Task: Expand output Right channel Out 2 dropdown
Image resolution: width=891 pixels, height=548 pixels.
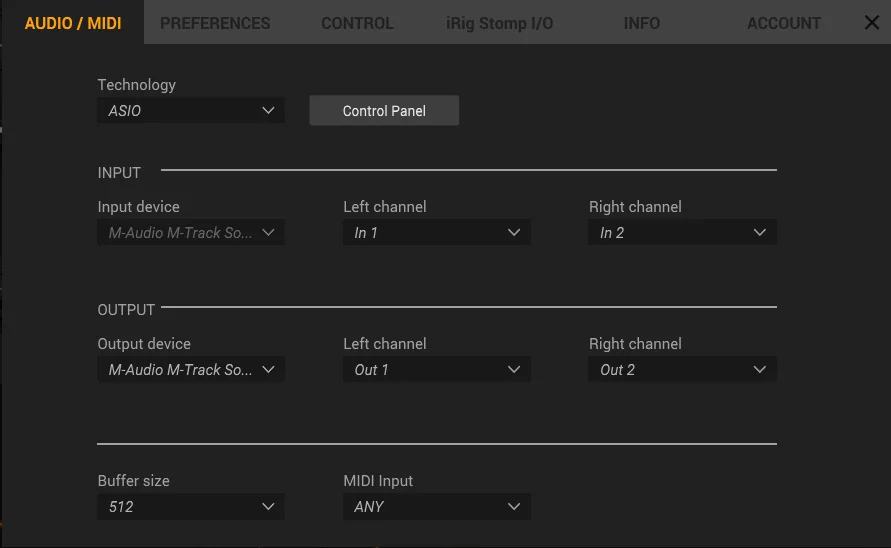Action: coord(682,370)
